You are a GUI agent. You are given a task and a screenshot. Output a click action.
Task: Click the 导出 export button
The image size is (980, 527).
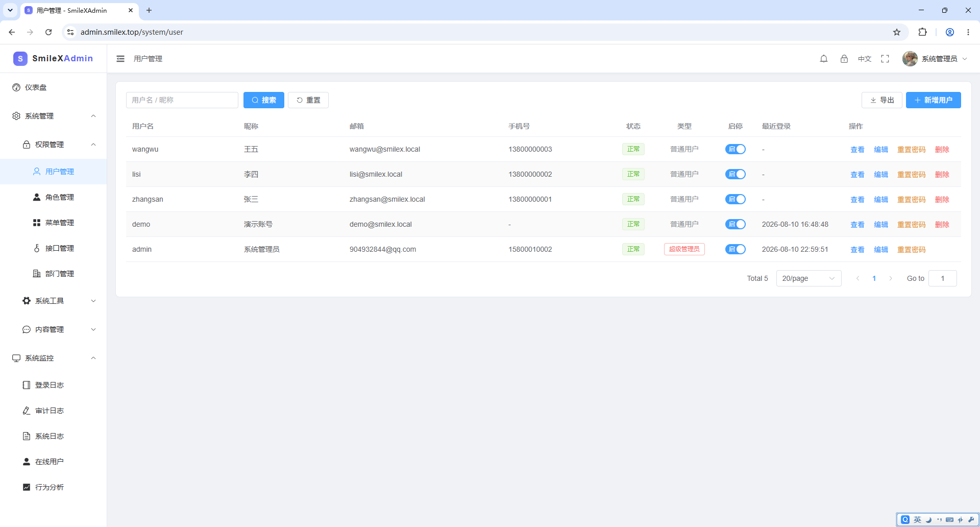(882, 100)
